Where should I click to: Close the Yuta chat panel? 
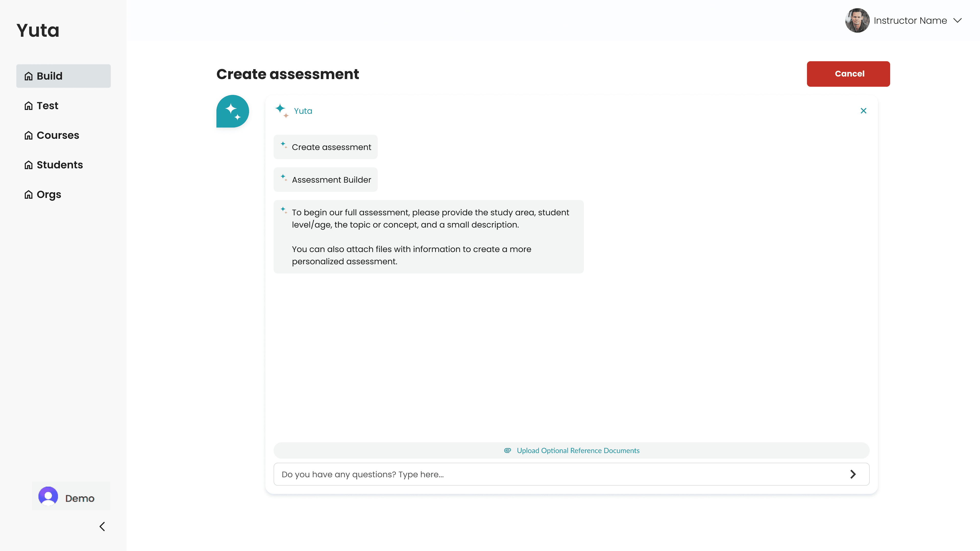click(x=863, y=111)
